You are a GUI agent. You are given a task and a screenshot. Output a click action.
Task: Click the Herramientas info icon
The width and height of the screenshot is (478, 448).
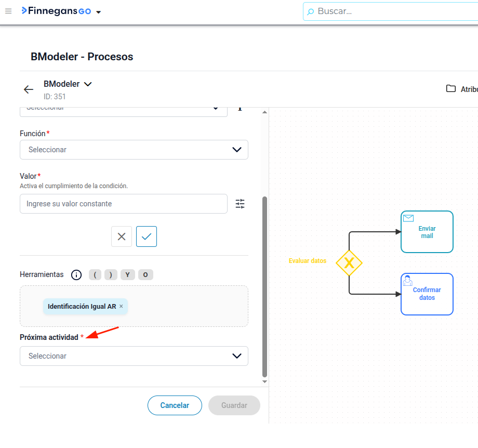coord(76,275)
